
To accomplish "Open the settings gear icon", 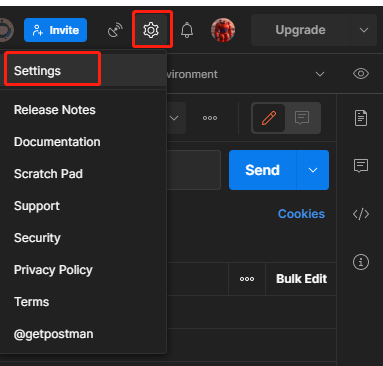I will pos(151,30).
